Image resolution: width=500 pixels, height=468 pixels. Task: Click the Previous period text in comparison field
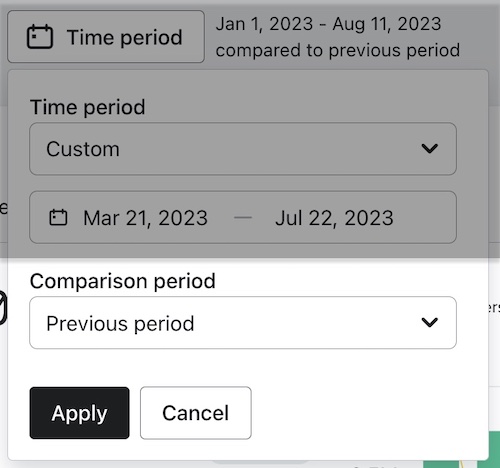tap(120, 323)
